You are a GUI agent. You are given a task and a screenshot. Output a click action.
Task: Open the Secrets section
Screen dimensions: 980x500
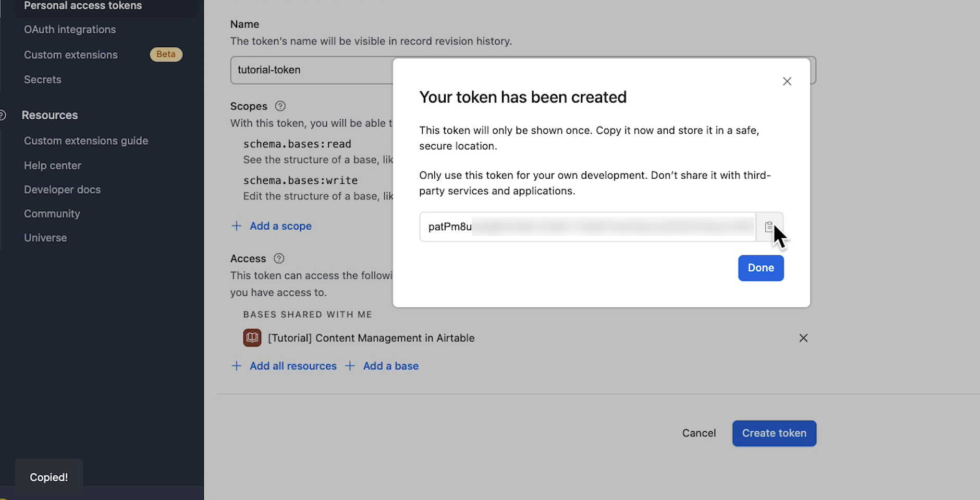coord(42,79)
